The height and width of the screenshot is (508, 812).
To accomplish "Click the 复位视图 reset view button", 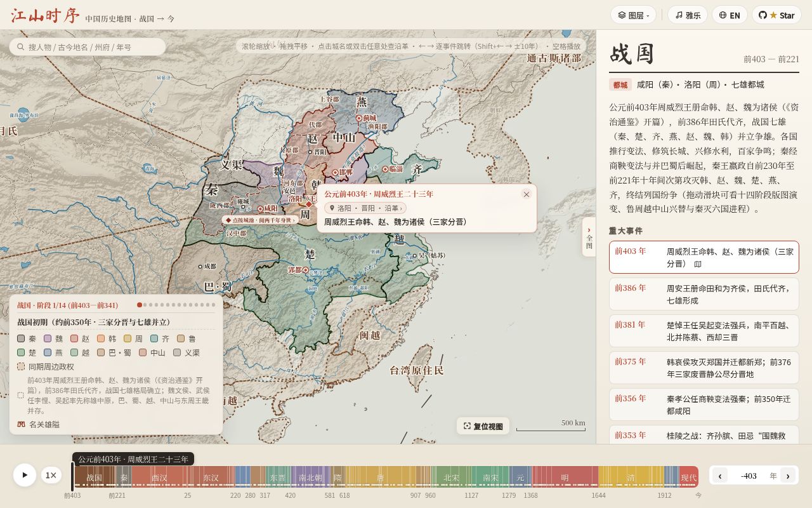I will 483,426.
